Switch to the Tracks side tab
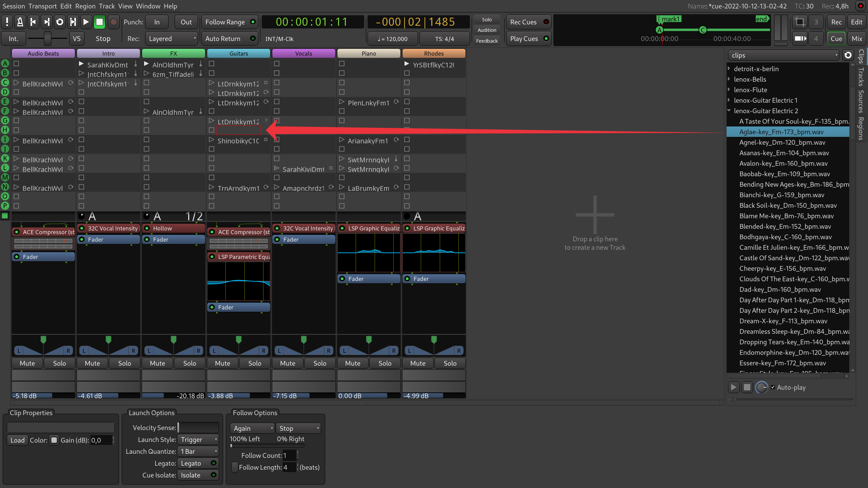The width and height of the screenshot is (868, 488). (x=861, y=77)
